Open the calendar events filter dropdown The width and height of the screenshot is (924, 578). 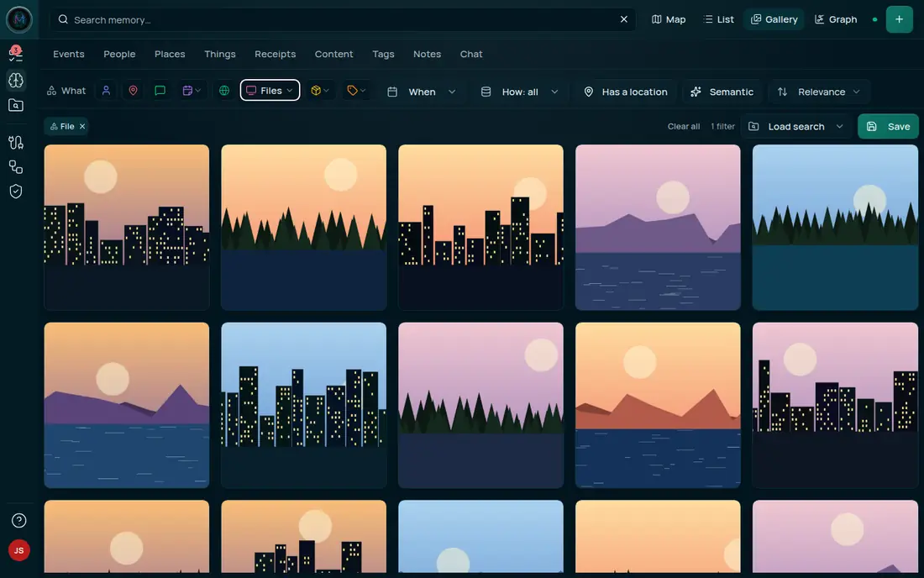pyautogui.click(x=192, y=90)
